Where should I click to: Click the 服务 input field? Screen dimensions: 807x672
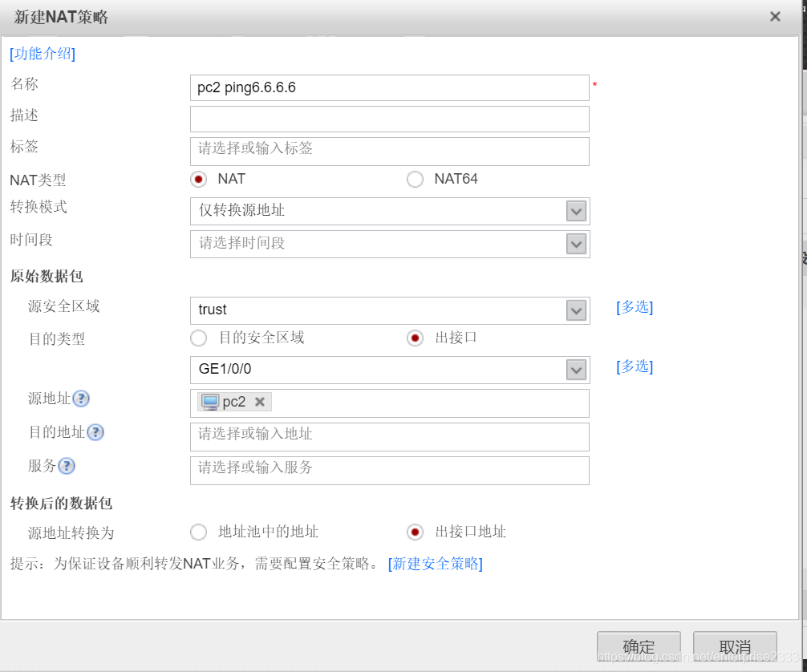pyautogui.click(x=390, y=470)
